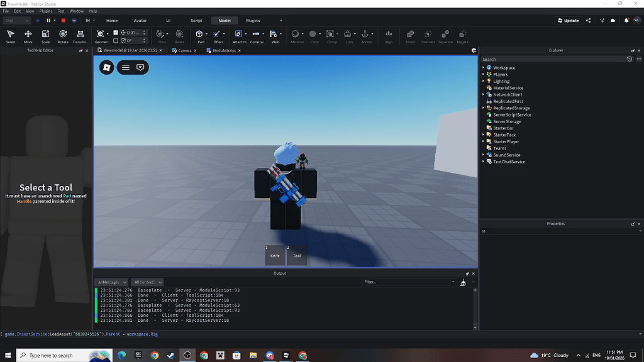The height and width of the screenshot is (362, 644).
Task: Expand ReplicatedStorage in Explorer
Action: [484, 108]
